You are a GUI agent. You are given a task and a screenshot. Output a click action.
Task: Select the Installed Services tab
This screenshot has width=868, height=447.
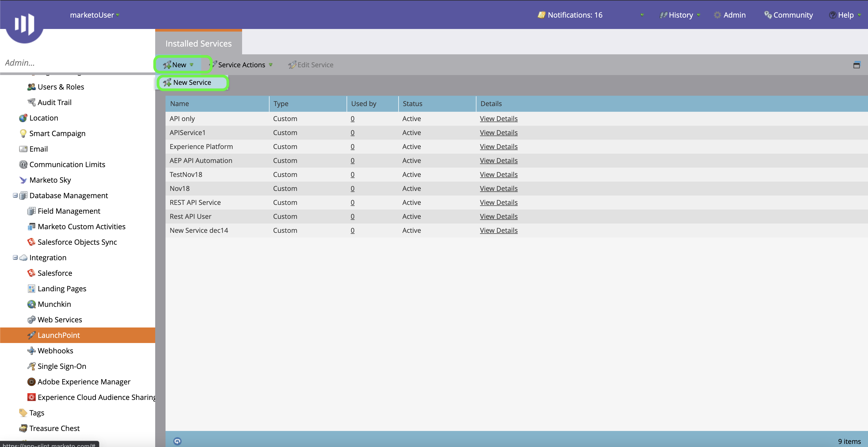[x=198, y=43]
